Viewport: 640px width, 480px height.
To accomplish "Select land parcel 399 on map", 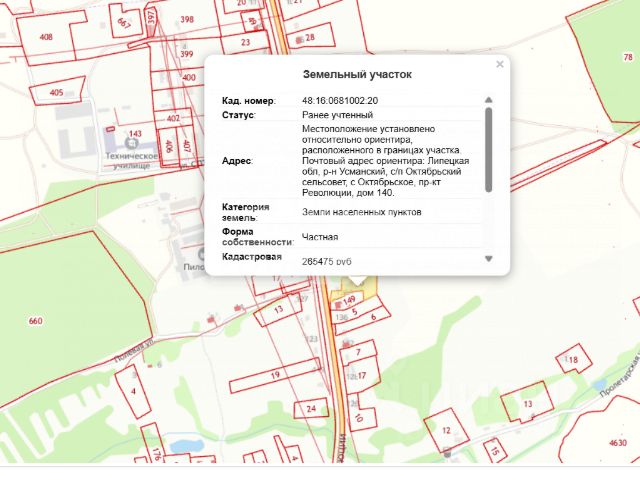I will [x=187, y=53].
